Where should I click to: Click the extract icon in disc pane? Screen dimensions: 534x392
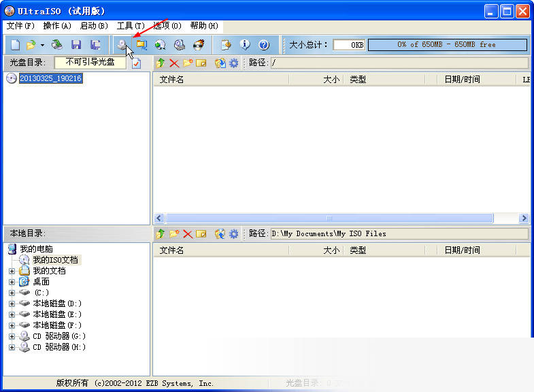point(220,63)
